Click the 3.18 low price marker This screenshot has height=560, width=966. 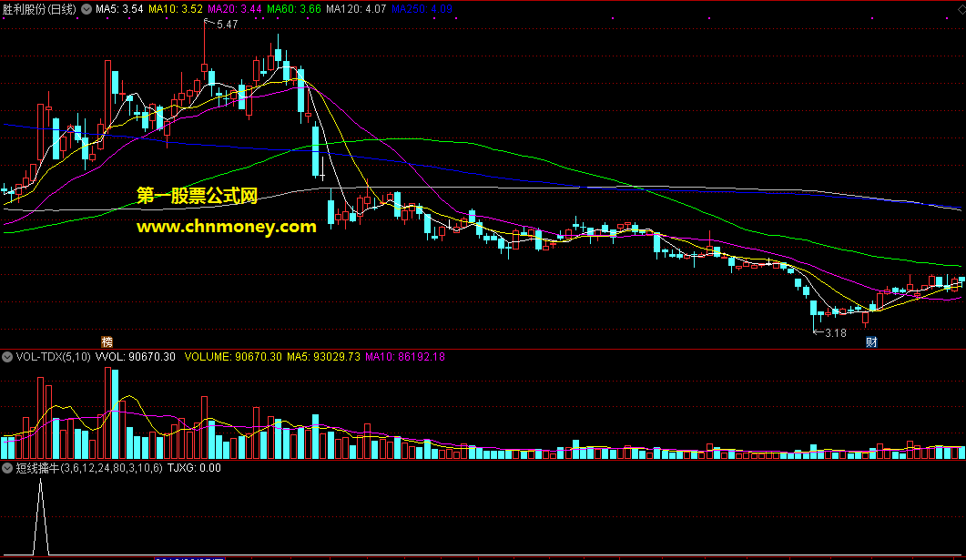[x=830, y=333]
